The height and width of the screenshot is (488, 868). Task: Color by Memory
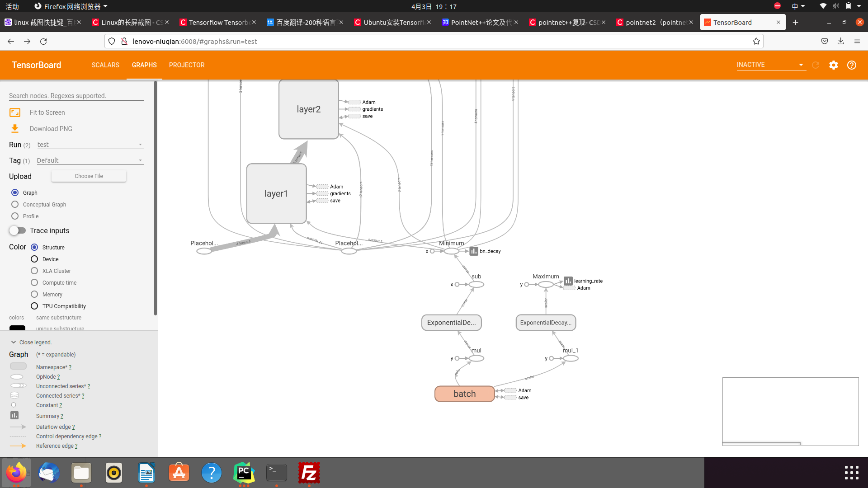34,294
